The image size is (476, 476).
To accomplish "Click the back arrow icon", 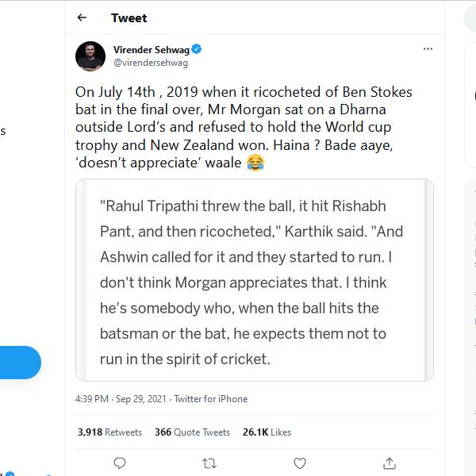I will coord(82,17).
